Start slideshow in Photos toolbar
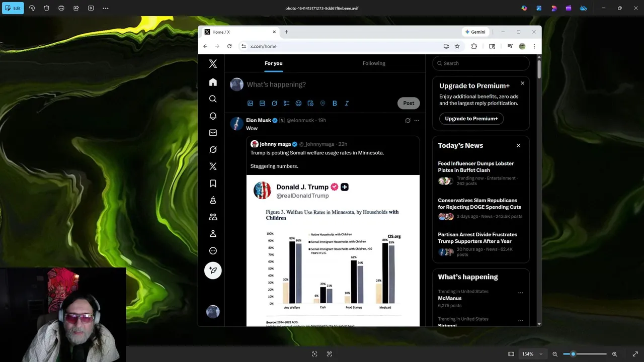644x362 pixels. pyautogui.click(x=91, y=8)
